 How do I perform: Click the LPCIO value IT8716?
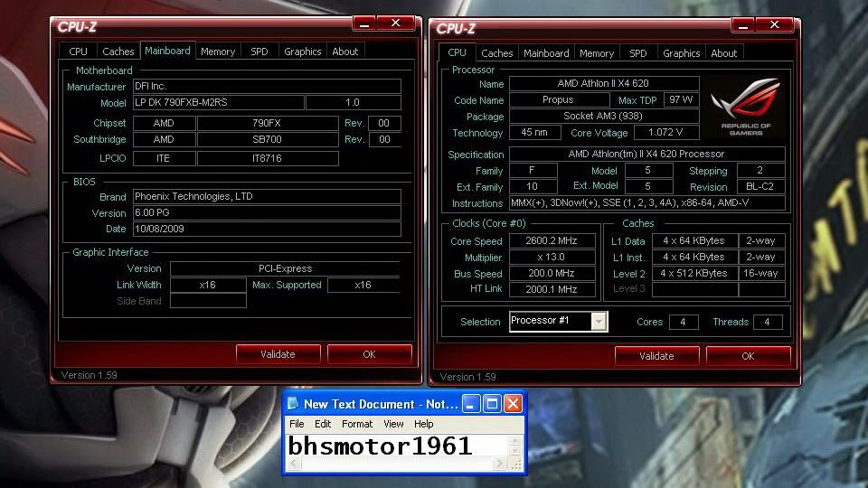coord(268,158)
